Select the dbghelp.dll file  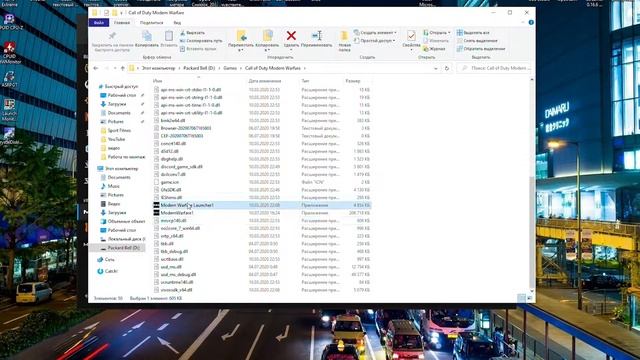(x=261, y=159)
